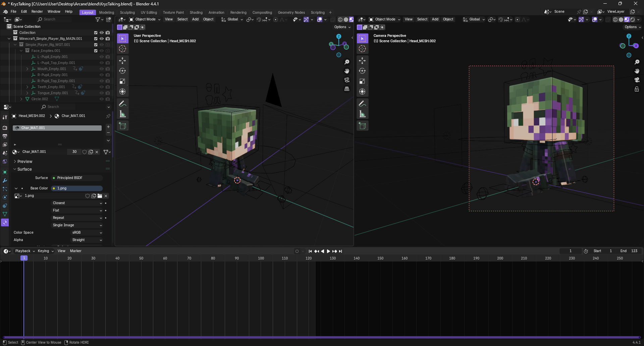Jump to the timeline end frame

pyautogui.click(x=340, y=251)
